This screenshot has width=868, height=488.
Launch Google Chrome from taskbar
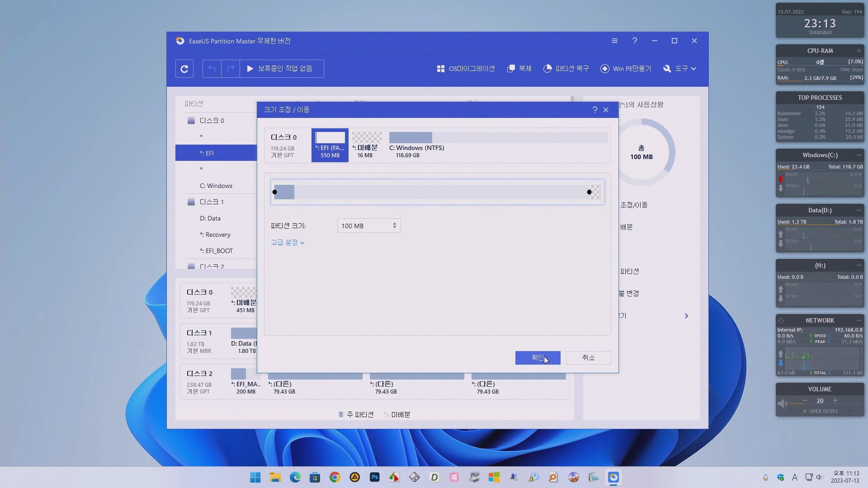click(x=335, y=477)
